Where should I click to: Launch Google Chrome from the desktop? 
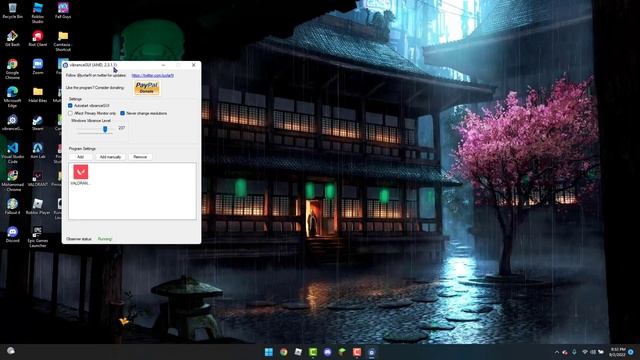point(12,69)
